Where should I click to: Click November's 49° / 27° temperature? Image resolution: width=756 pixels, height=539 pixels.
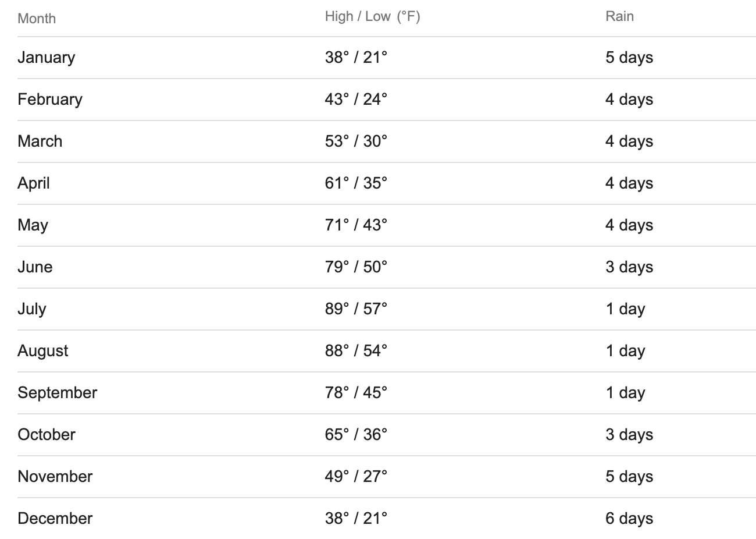tap(356, 476)
